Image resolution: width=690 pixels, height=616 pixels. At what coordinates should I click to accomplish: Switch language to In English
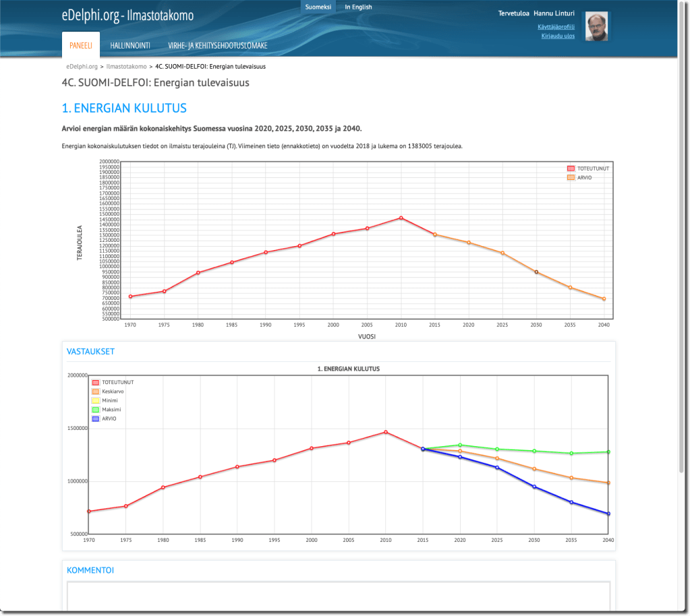click(358, 7)
